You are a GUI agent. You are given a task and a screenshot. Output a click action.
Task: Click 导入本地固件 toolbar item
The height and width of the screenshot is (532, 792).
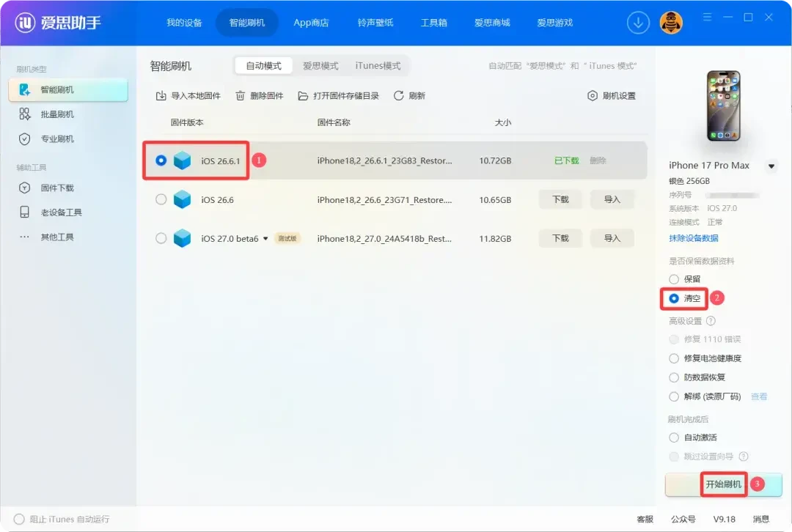[x=188, y=96]
